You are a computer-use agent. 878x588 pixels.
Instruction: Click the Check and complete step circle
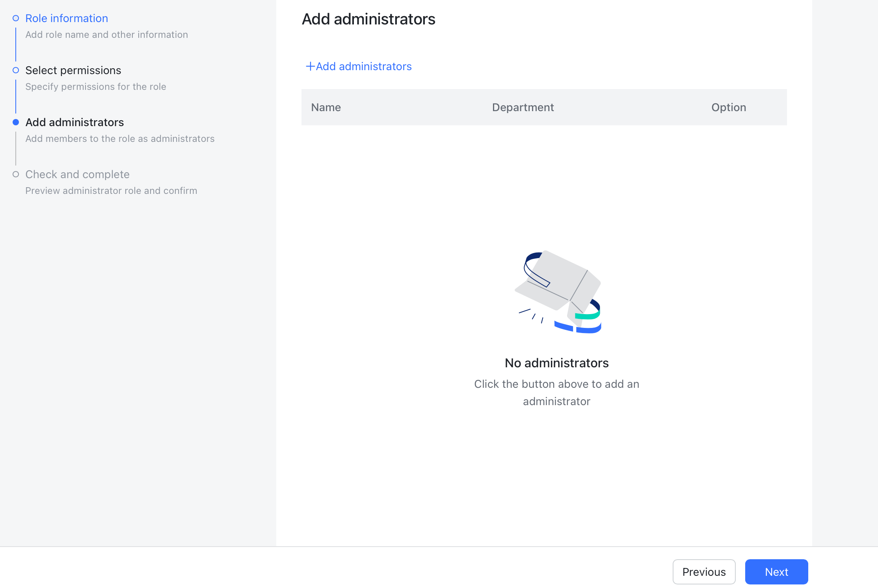[16, 174]
